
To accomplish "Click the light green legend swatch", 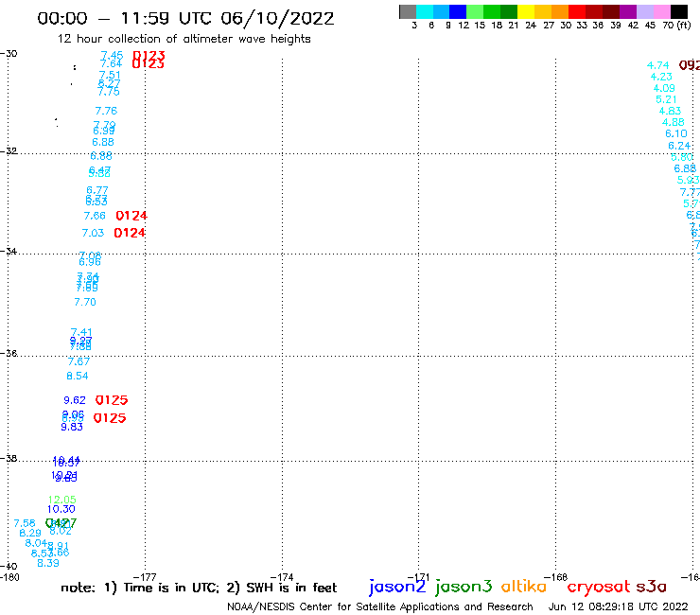I will 475,11.
